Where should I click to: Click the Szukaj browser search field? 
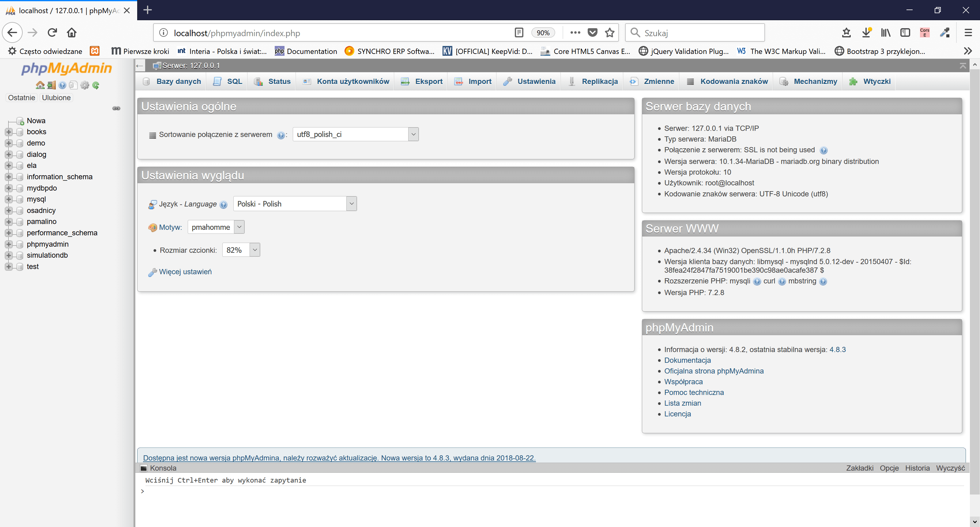(x=695, y=33)
